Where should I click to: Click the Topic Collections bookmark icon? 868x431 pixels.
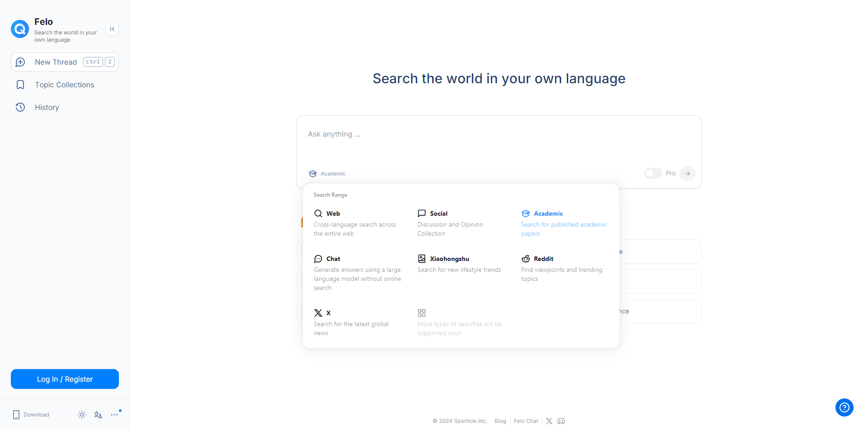click(x=20, y=85)
